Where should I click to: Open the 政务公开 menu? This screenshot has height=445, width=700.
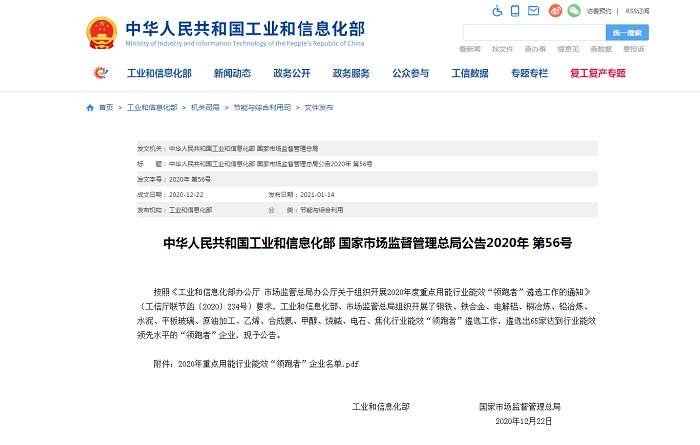(293, 73)
